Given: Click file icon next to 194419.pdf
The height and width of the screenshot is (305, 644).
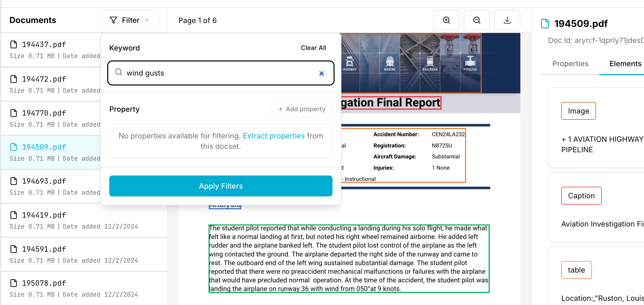Looking at the screenshot, I should (x=13, y=215).
